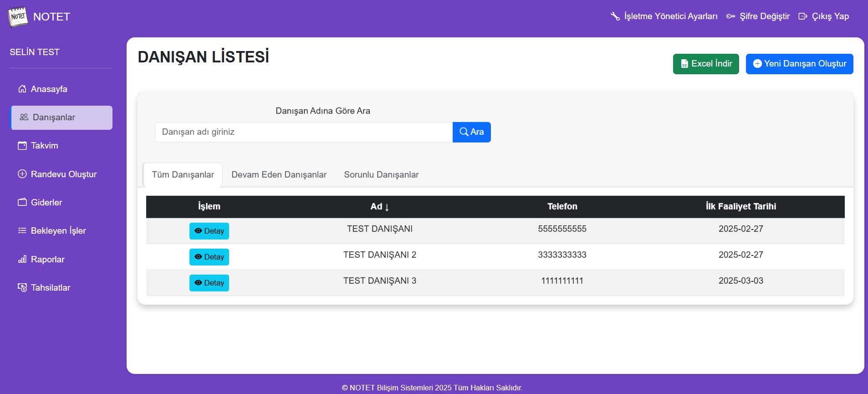
Task: Click the Telefon column header
Action: pos(562,206)
